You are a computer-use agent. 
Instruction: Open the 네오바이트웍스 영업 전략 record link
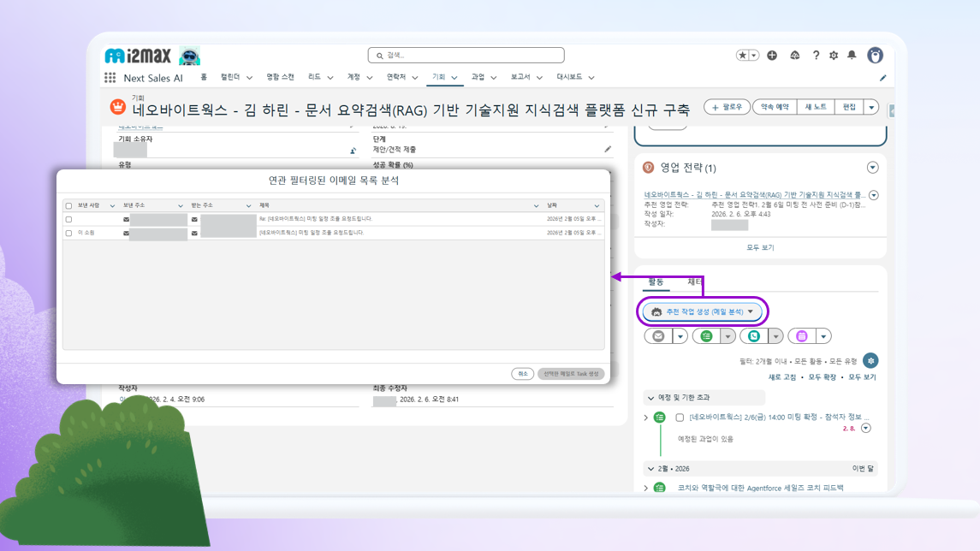click(755, 195)
